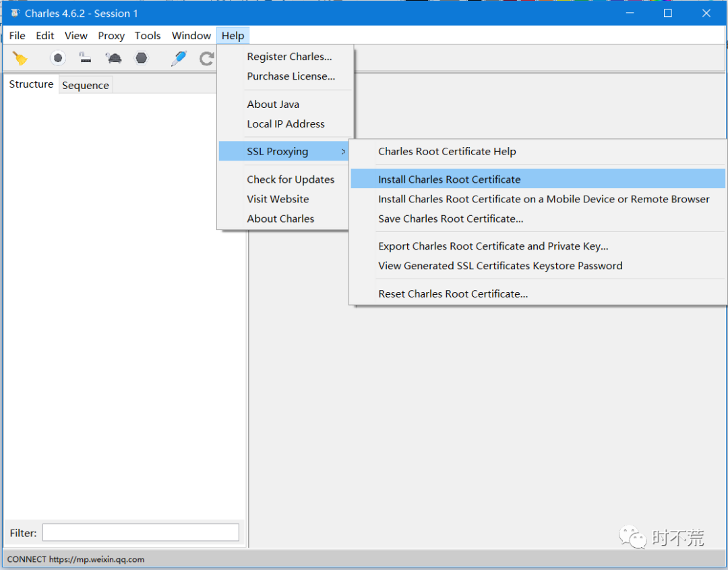
Task: Open the Edit menu
Action: tap(45, 36)
